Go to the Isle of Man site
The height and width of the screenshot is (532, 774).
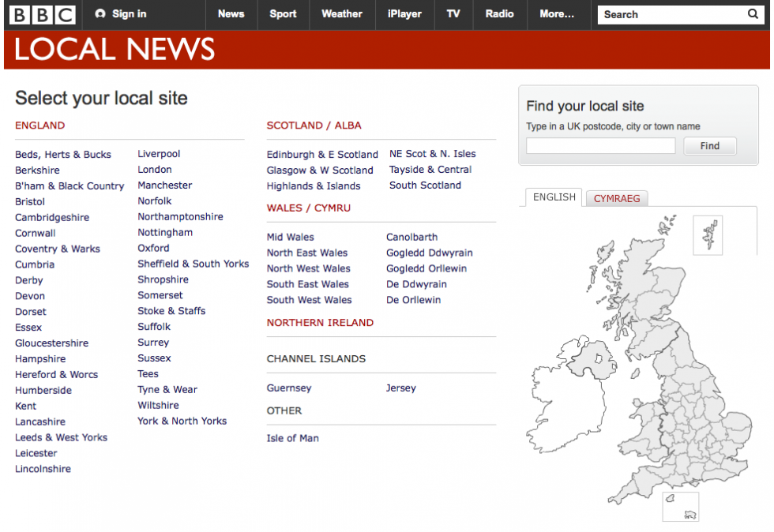[293, 438]
